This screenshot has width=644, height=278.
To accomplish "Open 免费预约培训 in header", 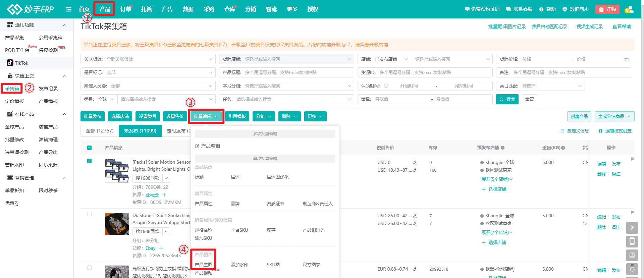I will click(482, 9).
